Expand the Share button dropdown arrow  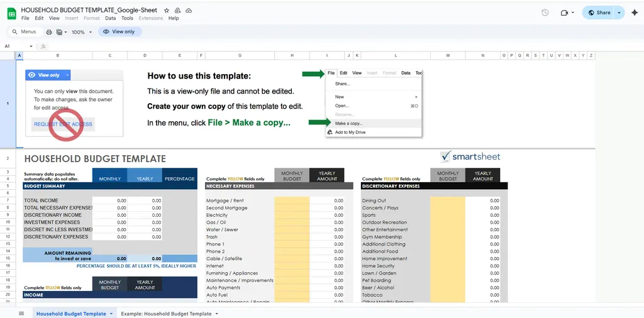coord(619,13)
